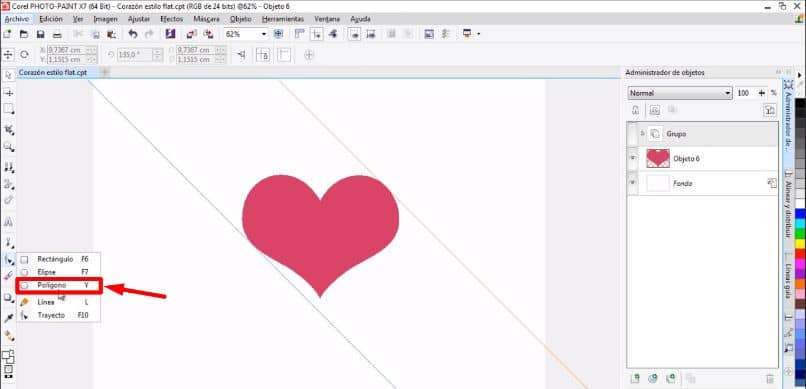Image resolution: width=806 pixels, height=389 pixels.
Task: Click the opacity value field showing 100
Action: [x=744, y=93]
